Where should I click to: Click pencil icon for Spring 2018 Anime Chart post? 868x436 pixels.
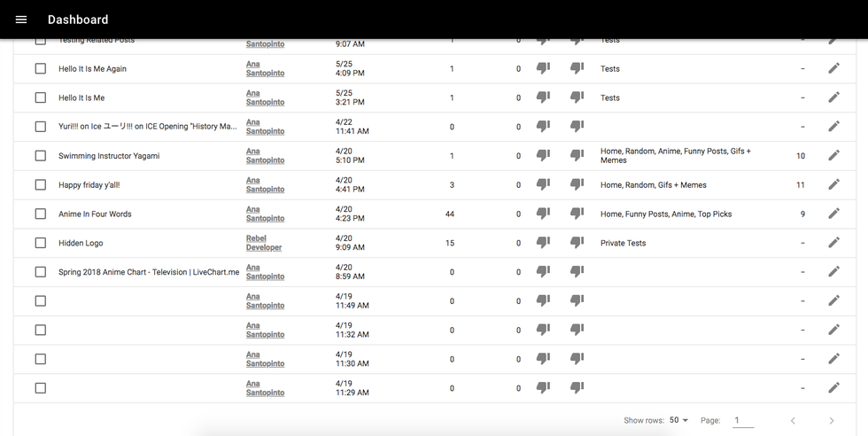click(833, 271)
